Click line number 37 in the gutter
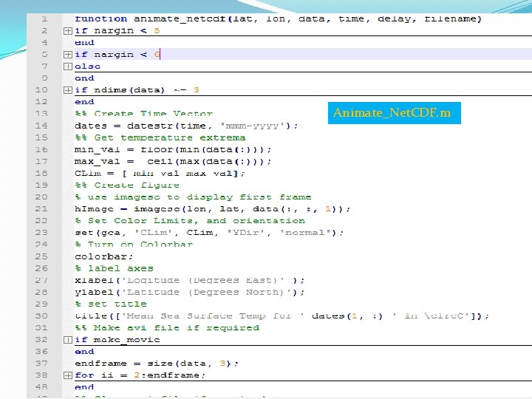The height and width of the screenshot is (399, 532). [x=41, y=364]
